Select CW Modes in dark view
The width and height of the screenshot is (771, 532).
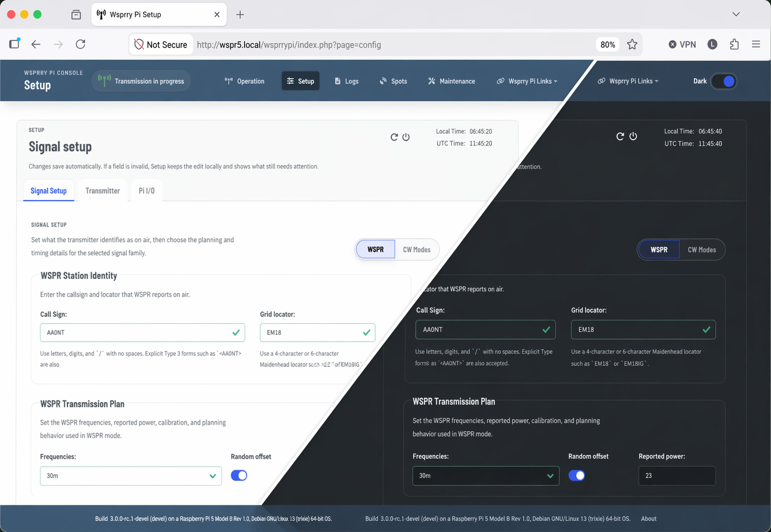(702, 250)
